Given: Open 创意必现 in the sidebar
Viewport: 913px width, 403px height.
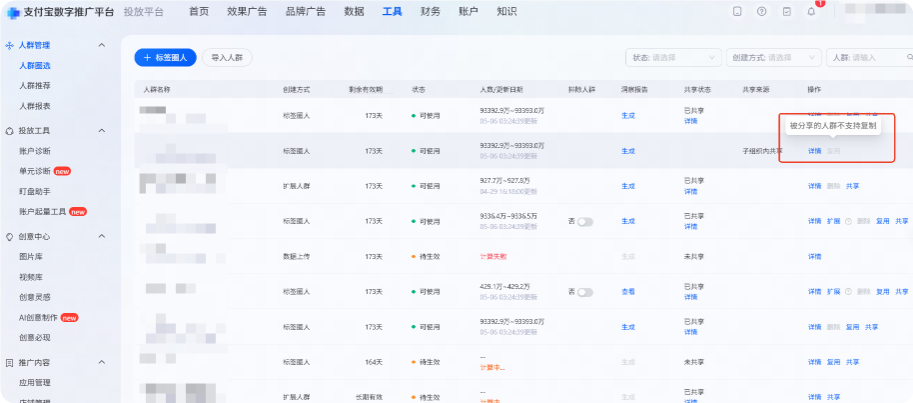Looking at the screenshot, I should coord(35,338).
